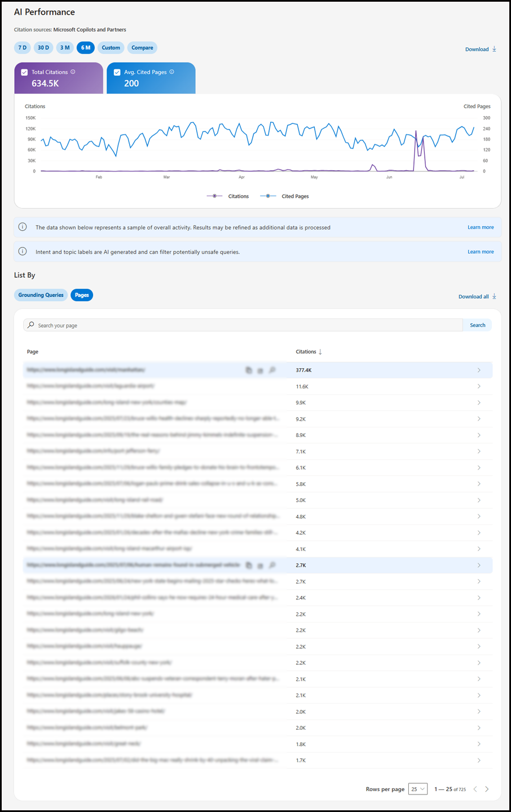Expand the row with 5.8K citations
This screenshot has height=812, width=511.
479,484
